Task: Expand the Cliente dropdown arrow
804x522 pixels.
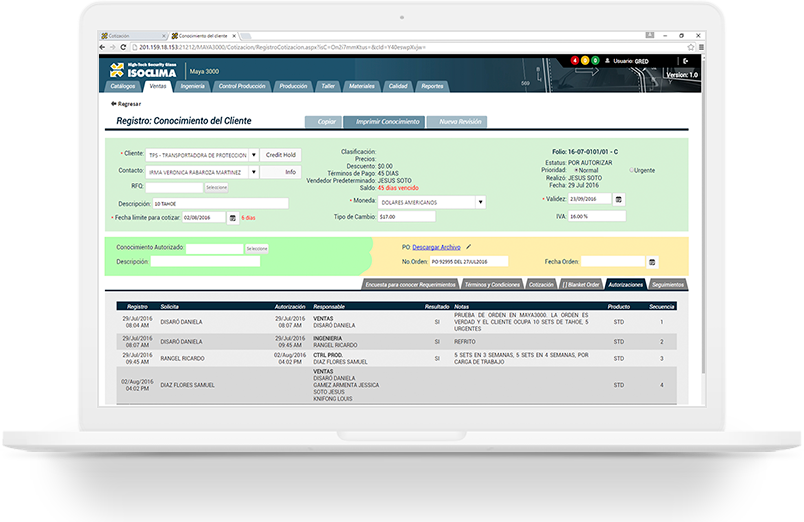Action: pyautogui.click(x=254, y=155)
